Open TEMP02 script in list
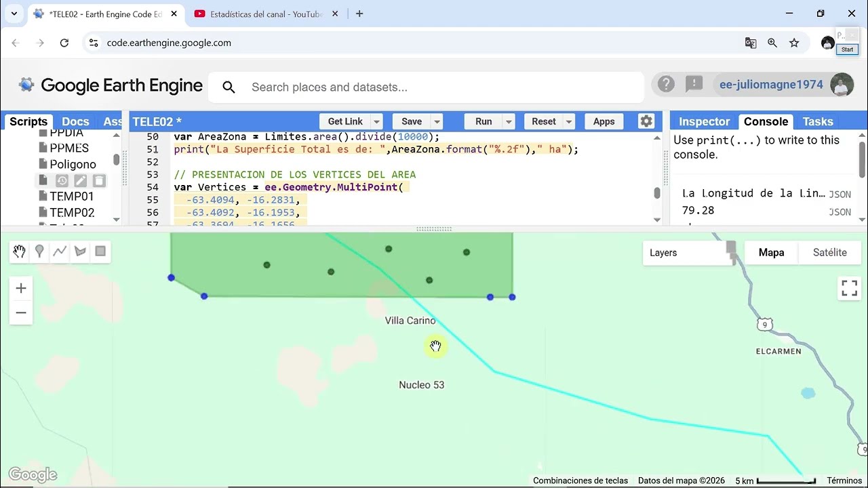The width and height of the screenshot is (868, 488). 72,213
